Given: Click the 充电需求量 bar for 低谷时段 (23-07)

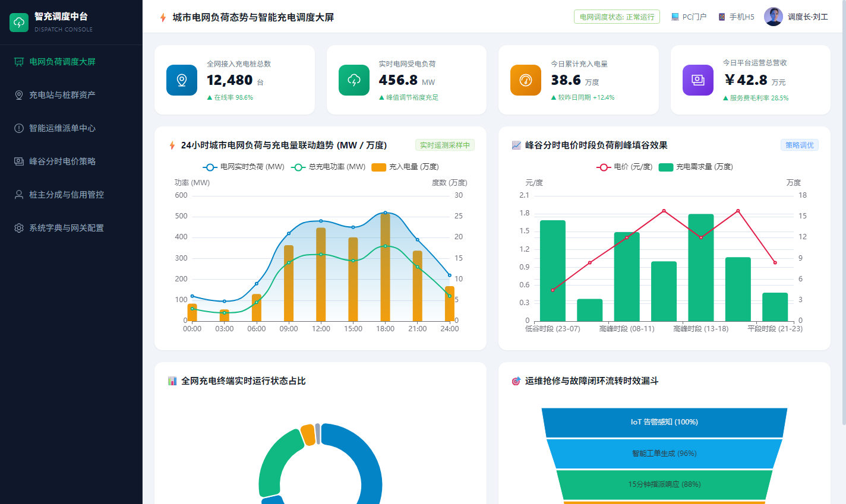Looking at the screenshot, I should pos(553,271).
